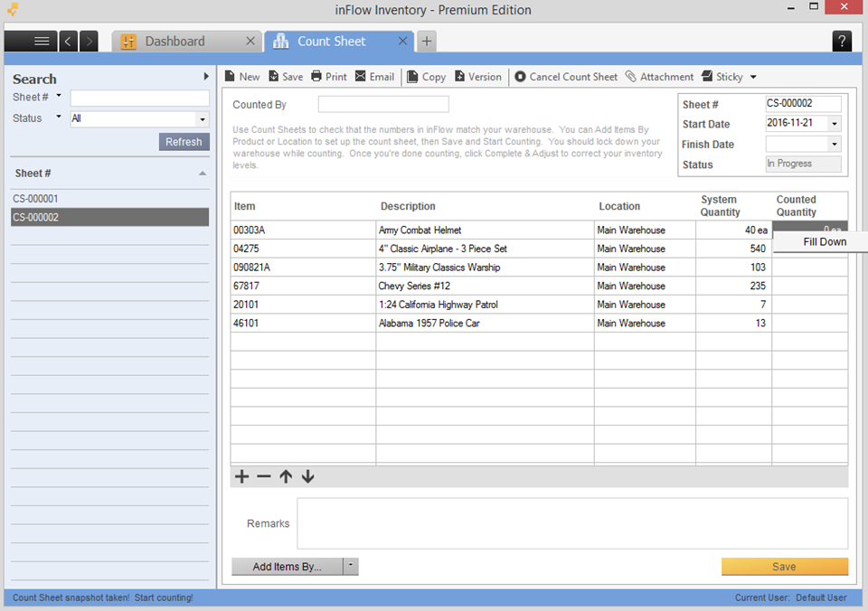Copy the count sheet
Screen dimensions: 868x611
[426, 77]
